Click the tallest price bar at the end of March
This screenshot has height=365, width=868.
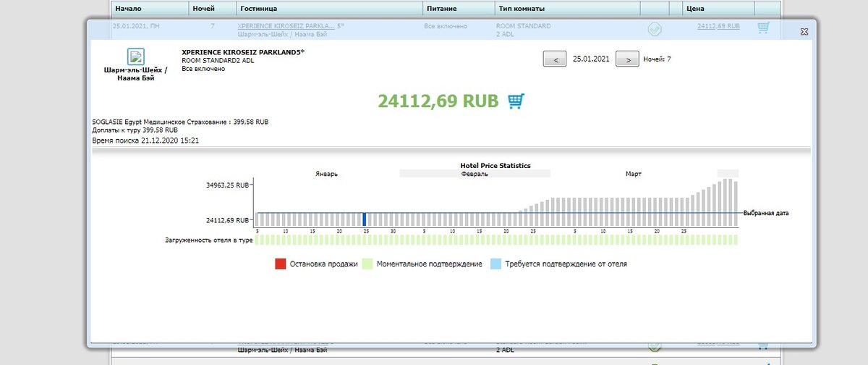click(726, 202)
